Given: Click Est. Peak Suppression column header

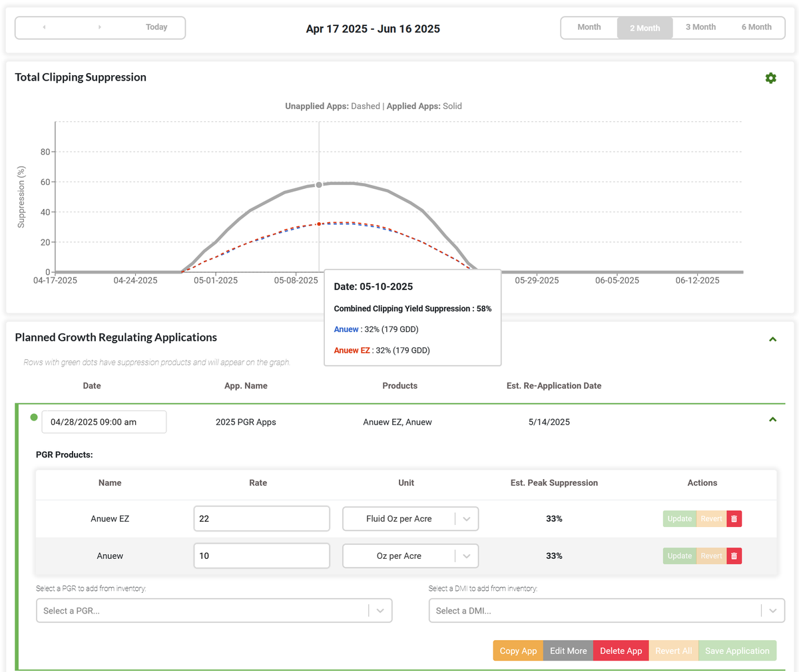Looking at the screenshot, I should [554, 483].
